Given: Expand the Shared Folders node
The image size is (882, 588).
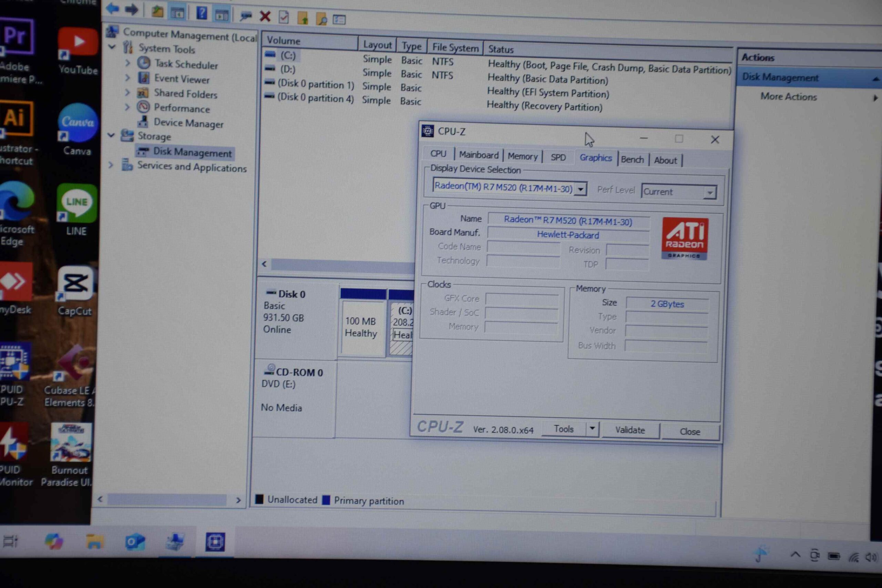Looking at the screenshot, I should click(x=127, y=92).
